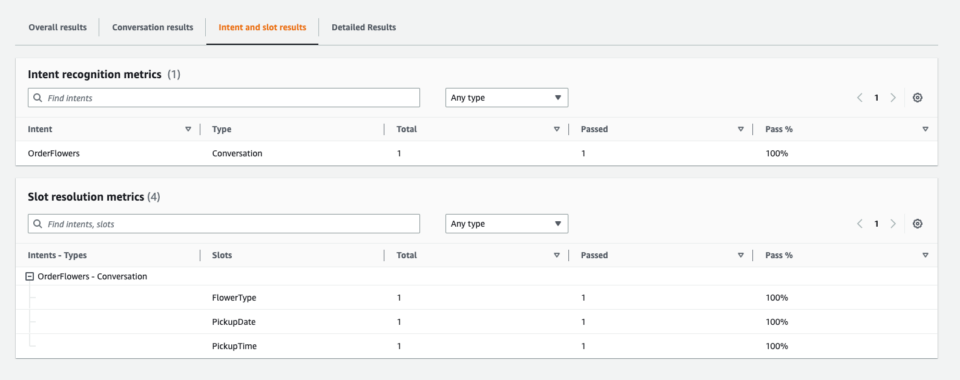Click 100% Pass value for PickupDate
Image resolution: width=960 pixels, height=380 pixels.
coord(776,322)
